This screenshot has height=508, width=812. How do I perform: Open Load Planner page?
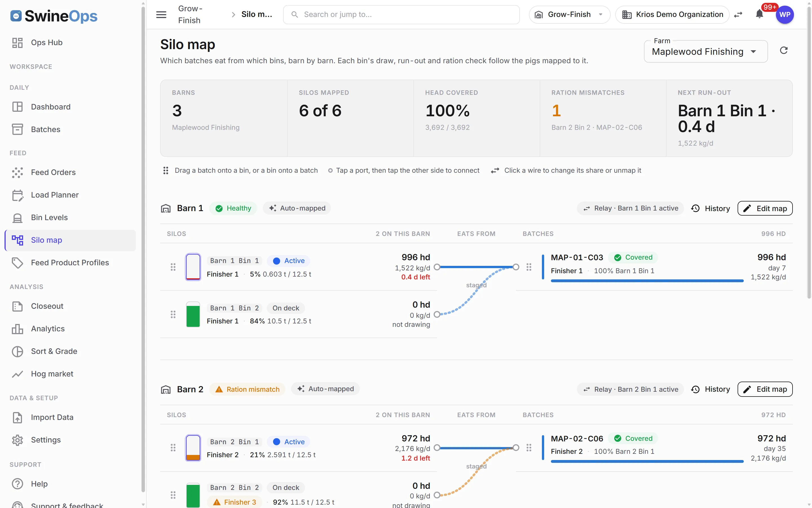point(70,195)
